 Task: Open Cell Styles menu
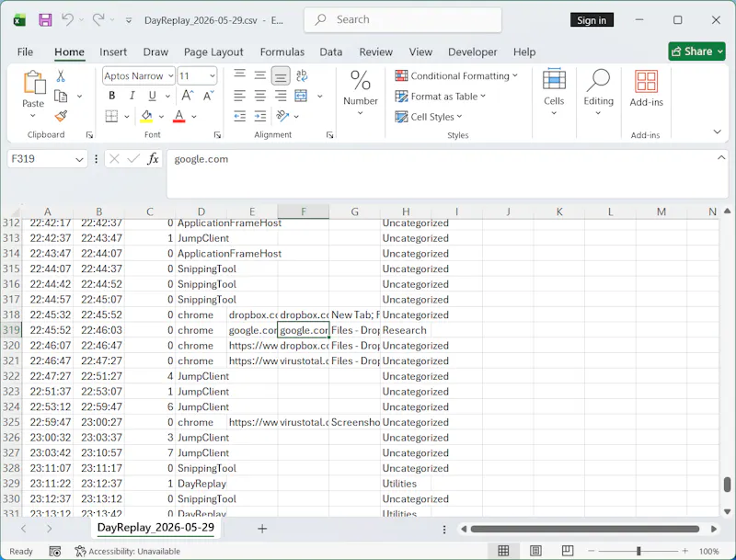[429, 116]
